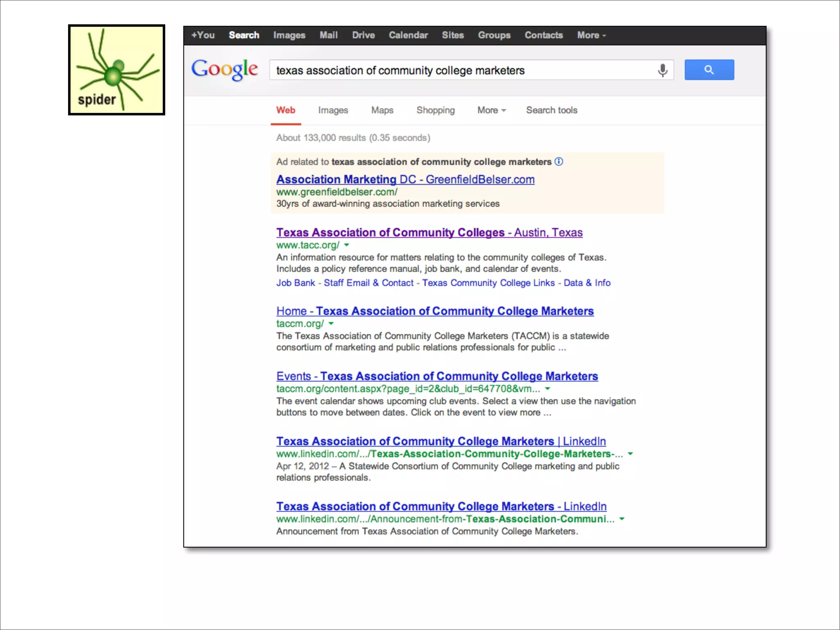The image size is (840, 630).
Task: Click inside the search query text field
Action: (451, 71)
